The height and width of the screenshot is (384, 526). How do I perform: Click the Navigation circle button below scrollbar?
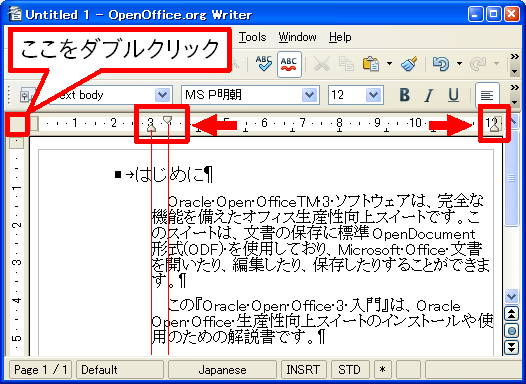[512, 331]
